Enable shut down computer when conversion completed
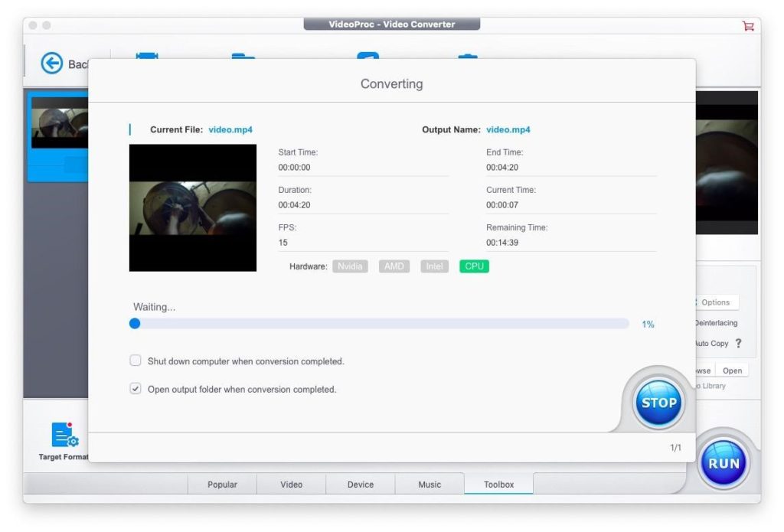Image resolution: width=784 pixels, height=532 pixels. point(136,361)
